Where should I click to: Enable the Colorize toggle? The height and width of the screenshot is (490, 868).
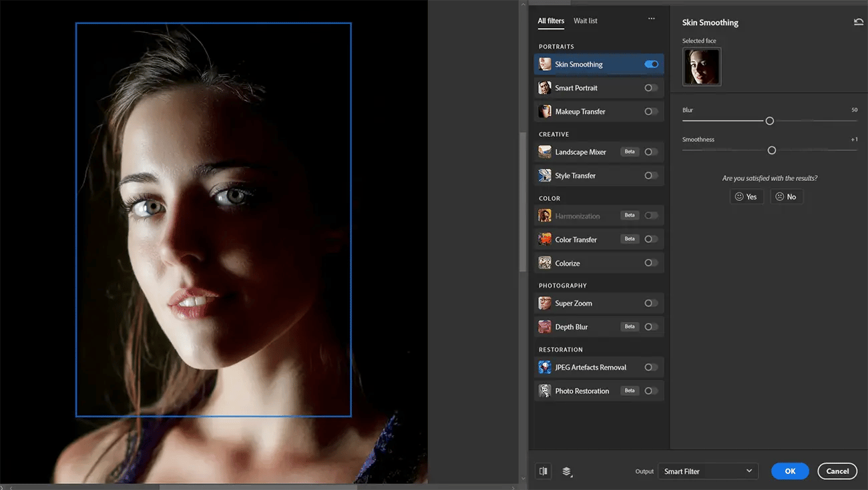(651, 263)
